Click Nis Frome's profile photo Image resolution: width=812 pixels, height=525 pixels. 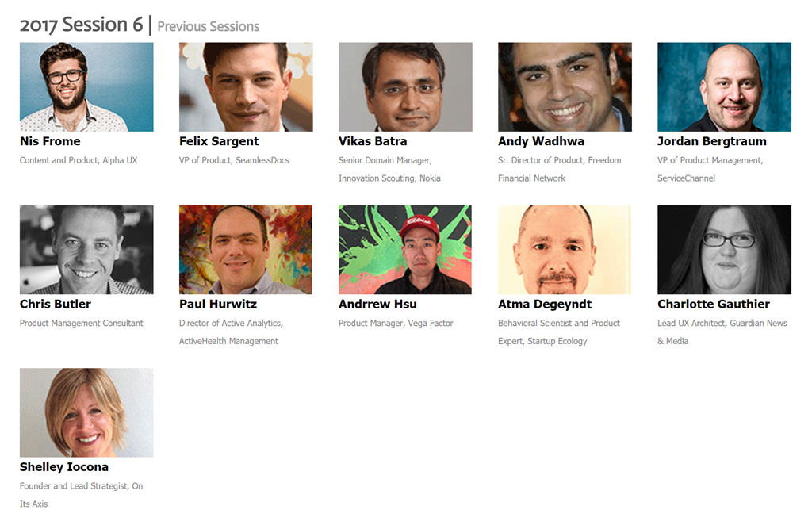86,87
